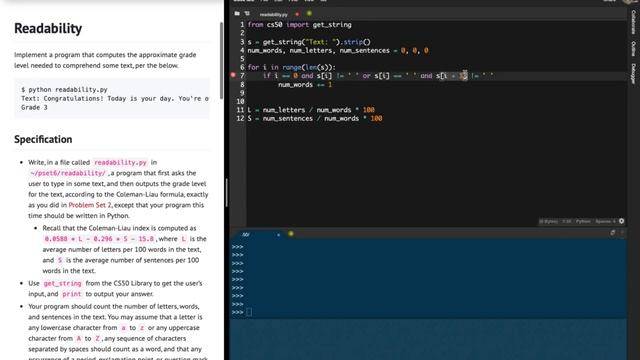
Task: Click '$ python readability.py' in example block
Action: (64, 89)
